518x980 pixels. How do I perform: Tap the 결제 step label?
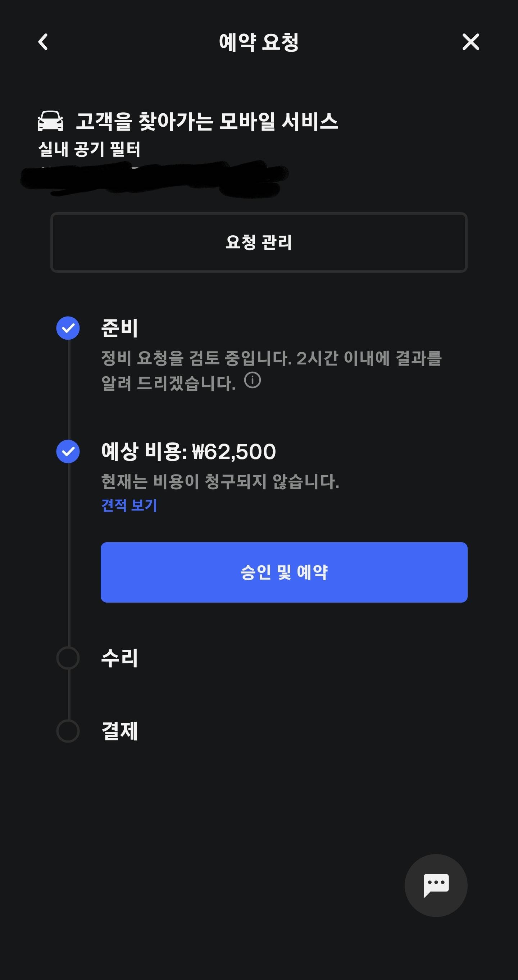point(119,731)
